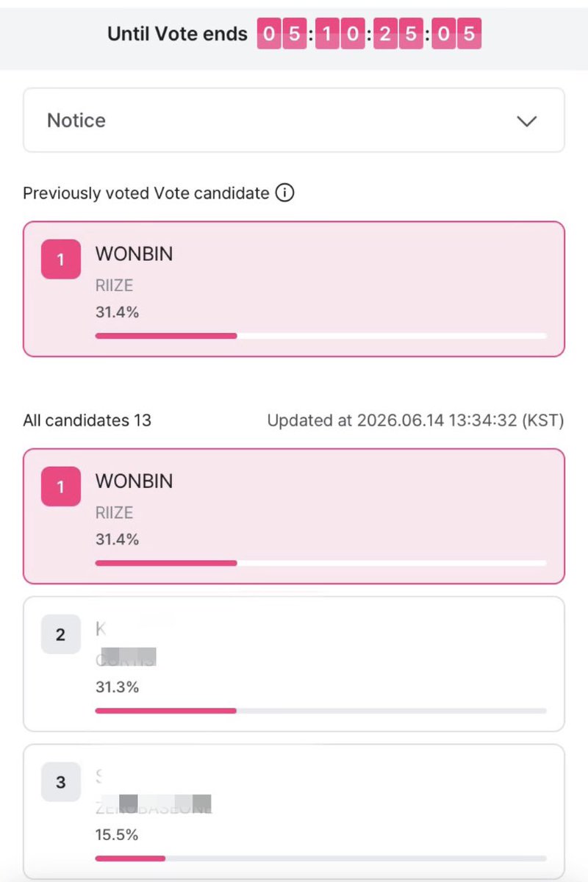This screenshot has width=588, height=882.
Task: Click 31.4% percentage in previously voted card
Action: click(117, 312)
